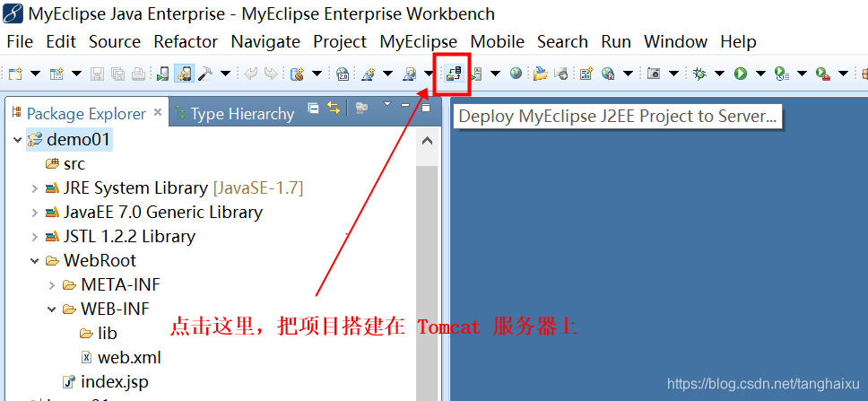
Task: Open the New wizard dropdown arrow
Action: tap(35, 73)
